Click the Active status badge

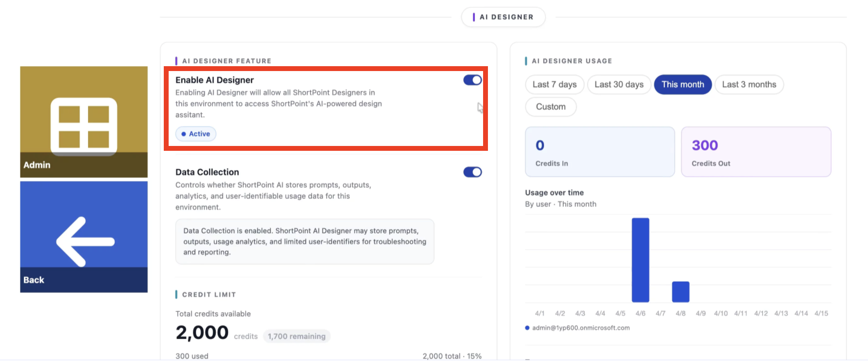click(196, 134)
